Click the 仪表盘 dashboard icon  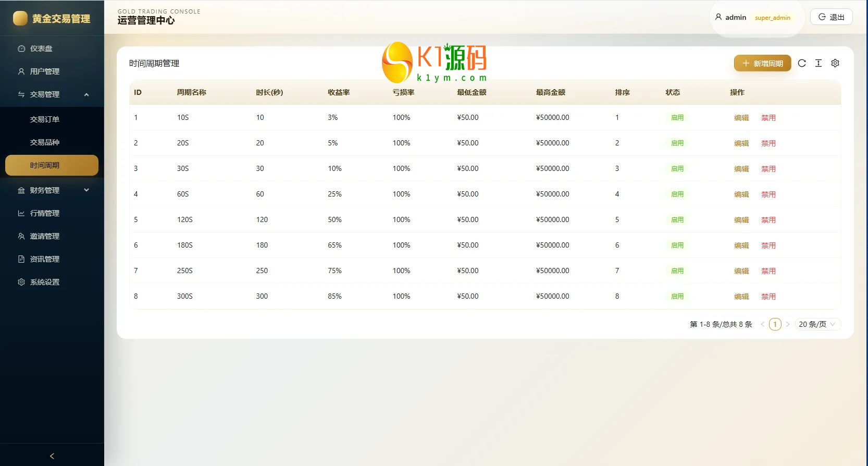coord(21,48)
